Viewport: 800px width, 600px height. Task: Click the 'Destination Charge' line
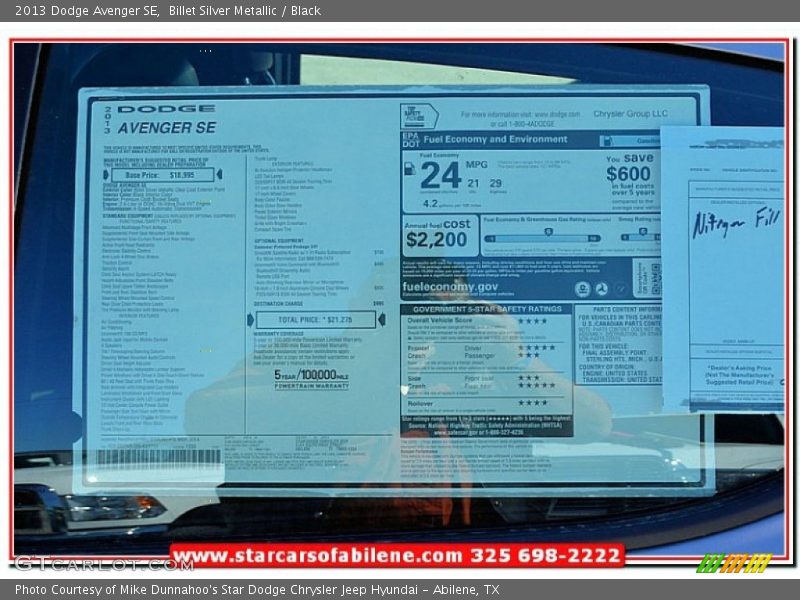(319, 304)
